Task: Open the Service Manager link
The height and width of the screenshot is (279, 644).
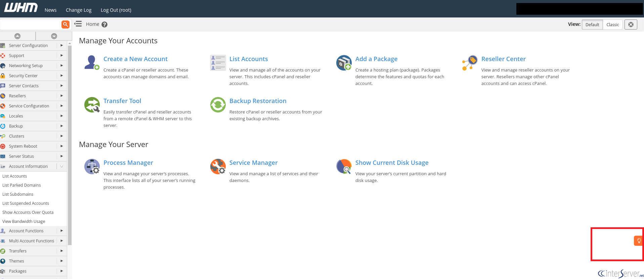Action: [x=253, y=163]
